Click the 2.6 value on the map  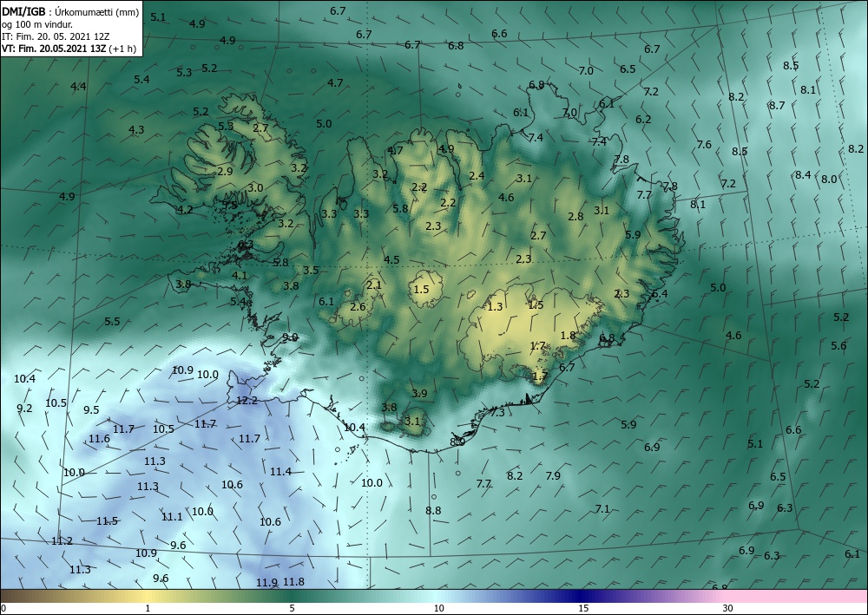[x=358, y=306]
